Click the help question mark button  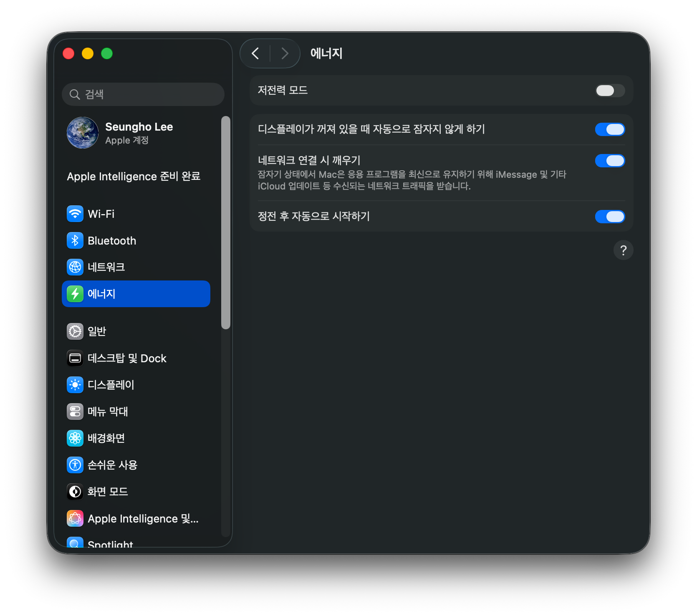pos(624,250)
